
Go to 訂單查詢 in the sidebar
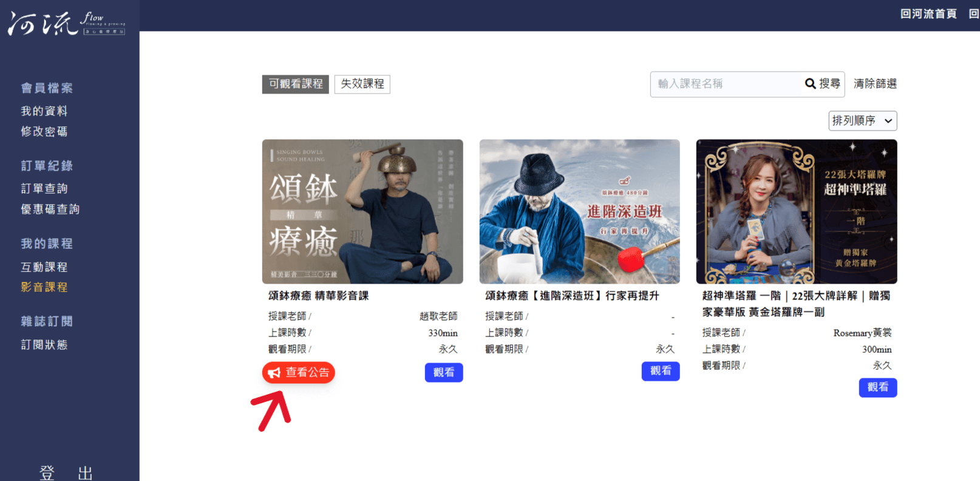pyautogui.click(x=44, y=189)
